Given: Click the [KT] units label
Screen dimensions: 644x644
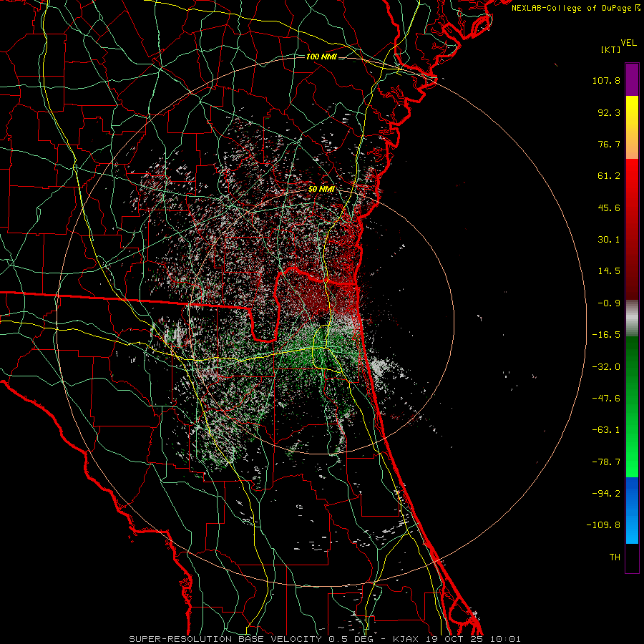Looking at the screenshot, I should (x=610, y=49).
